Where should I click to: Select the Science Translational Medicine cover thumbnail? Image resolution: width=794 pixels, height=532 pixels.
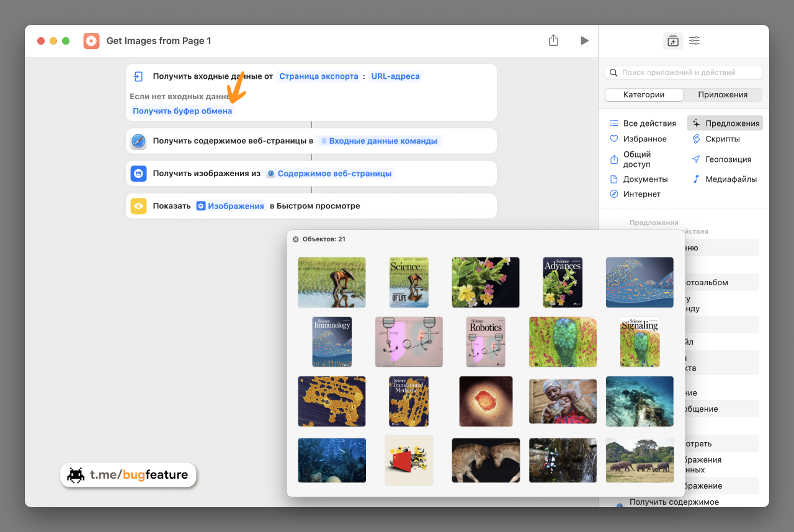click(x=409, y=401)
